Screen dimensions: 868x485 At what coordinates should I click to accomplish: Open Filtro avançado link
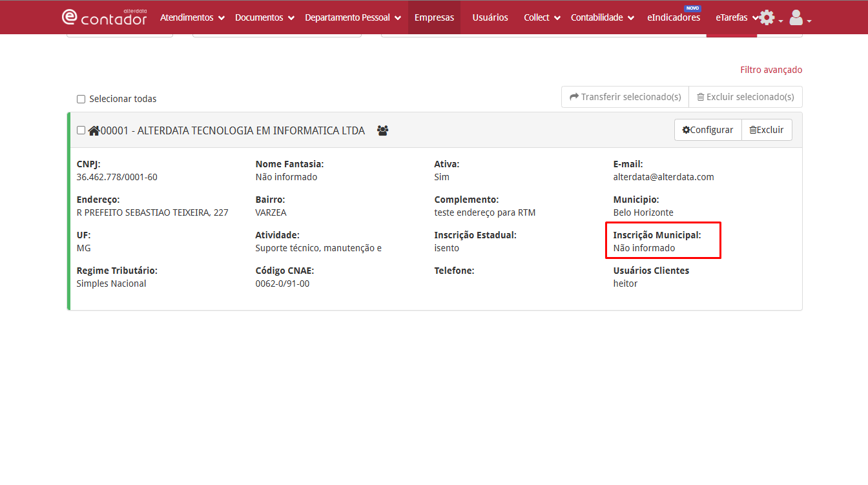(771, 70)
